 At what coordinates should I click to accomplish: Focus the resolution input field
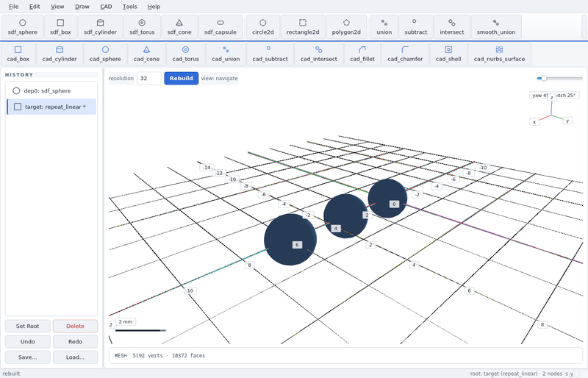pyautogui.click(x=149, y=78)
